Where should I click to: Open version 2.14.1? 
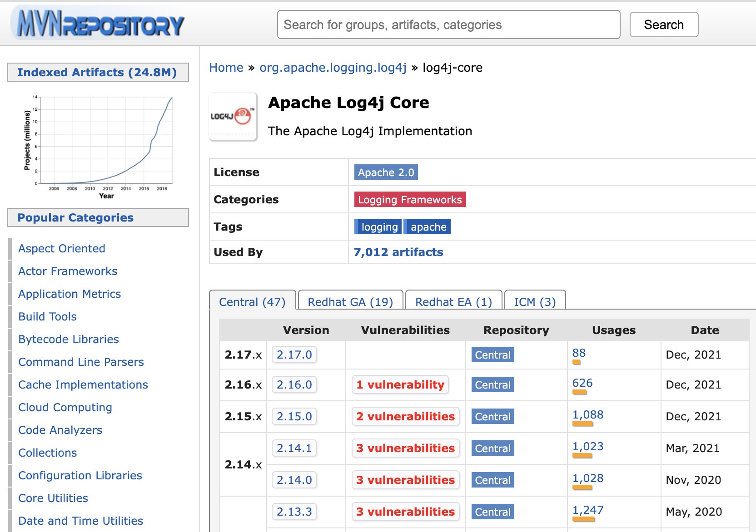294,448
